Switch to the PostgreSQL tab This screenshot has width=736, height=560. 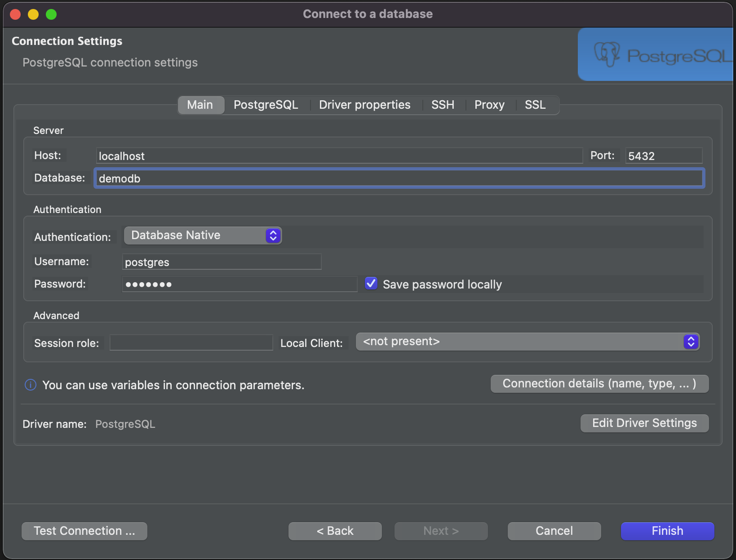[266, 105]
